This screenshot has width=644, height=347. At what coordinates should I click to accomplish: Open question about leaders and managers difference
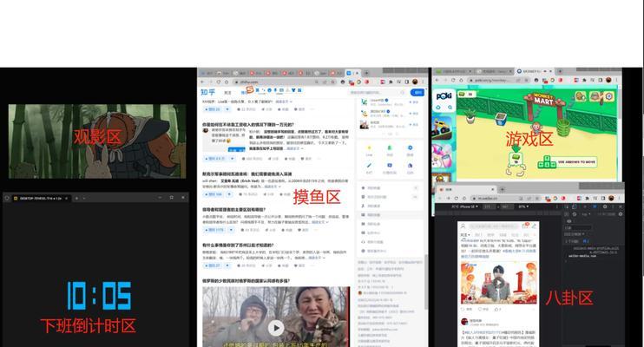click(x=233, y=209)
